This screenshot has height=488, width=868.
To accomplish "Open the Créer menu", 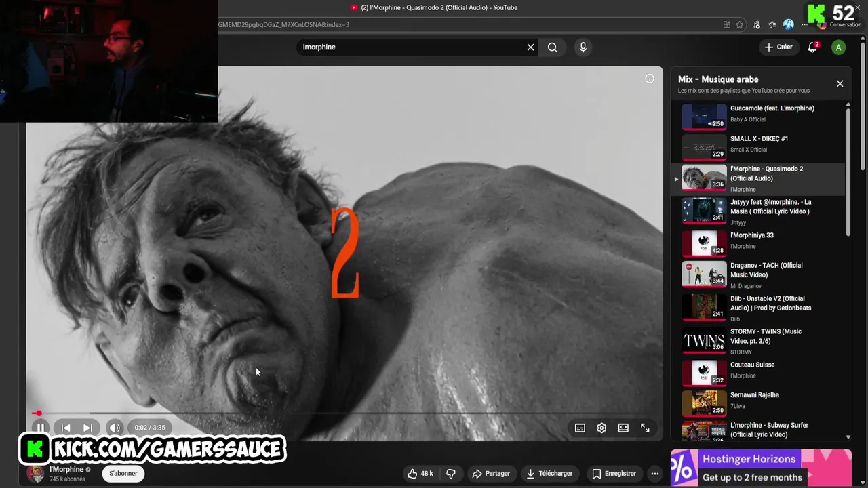I will [778, 47].
